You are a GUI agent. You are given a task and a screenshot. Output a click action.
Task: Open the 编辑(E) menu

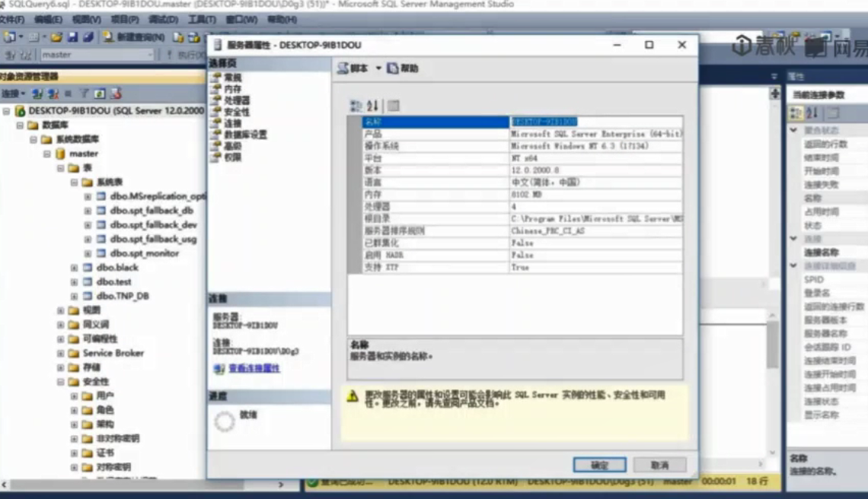click(48, 19)
